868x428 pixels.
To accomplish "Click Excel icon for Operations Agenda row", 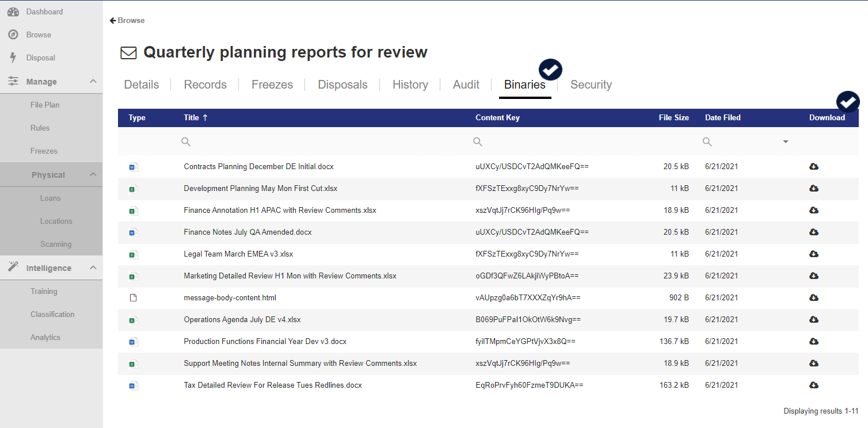I will 133,320.
